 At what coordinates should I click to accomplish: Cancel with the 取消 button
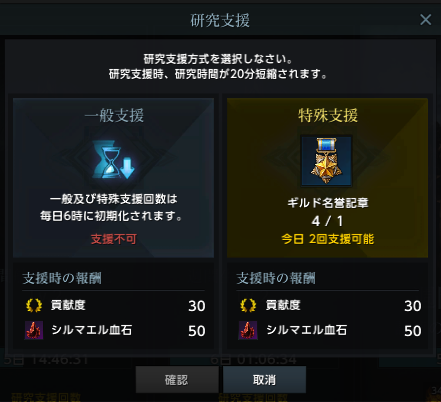pos(264,380)
